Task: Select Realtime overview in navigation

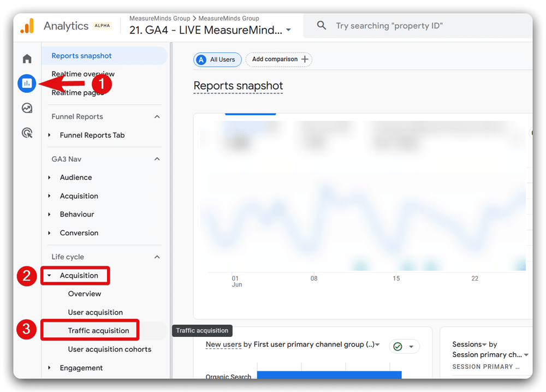Action: pyautogui.click(x=82, y=74)
